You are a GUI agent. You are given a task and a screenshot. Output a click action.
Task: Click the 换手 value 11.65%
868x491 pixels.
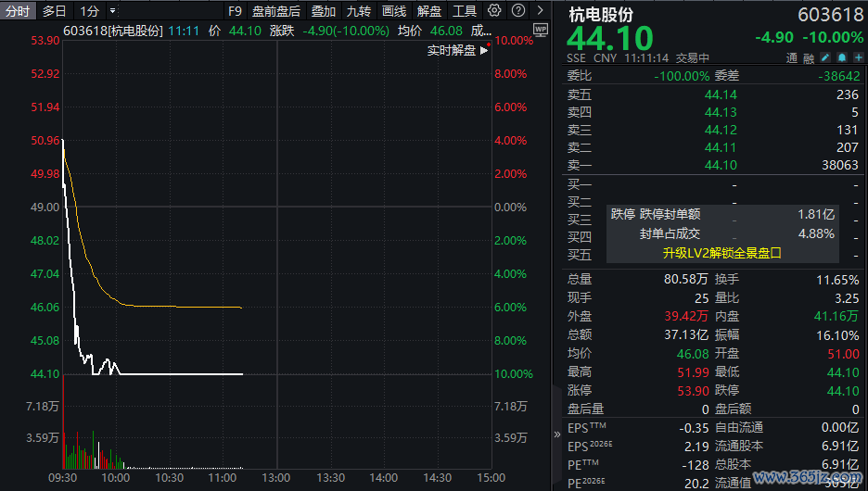tap(837, 280)
